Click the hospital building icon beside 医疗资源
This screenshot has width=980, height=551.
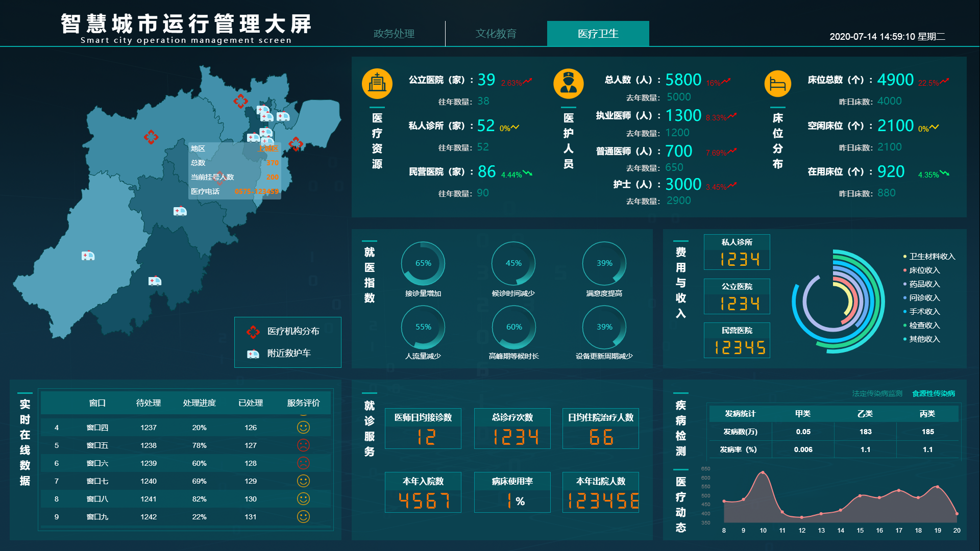377,83
